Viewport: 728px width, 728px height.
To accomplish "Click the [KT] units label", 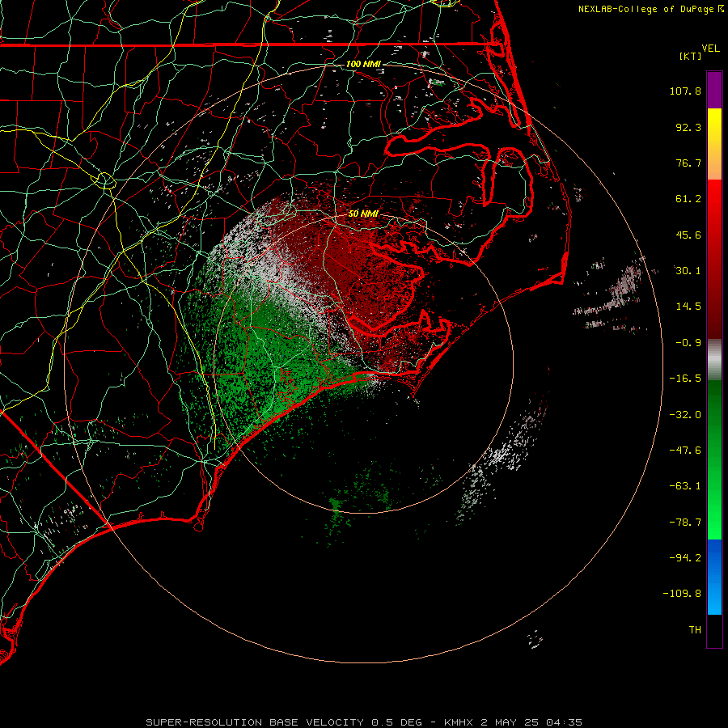I will pos(691,56).
